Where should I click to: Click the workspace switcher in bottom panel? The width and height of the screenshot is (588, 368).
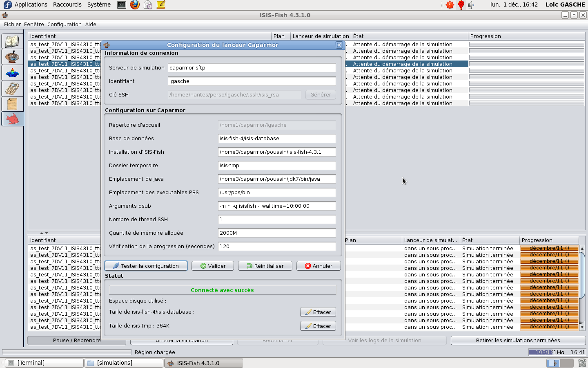click(560, 363)
